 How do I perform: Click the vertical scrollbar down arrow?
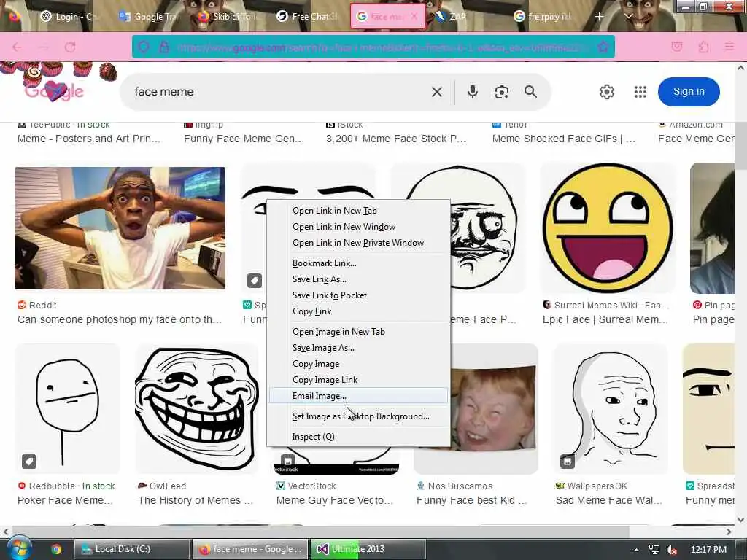pos(741,519)
